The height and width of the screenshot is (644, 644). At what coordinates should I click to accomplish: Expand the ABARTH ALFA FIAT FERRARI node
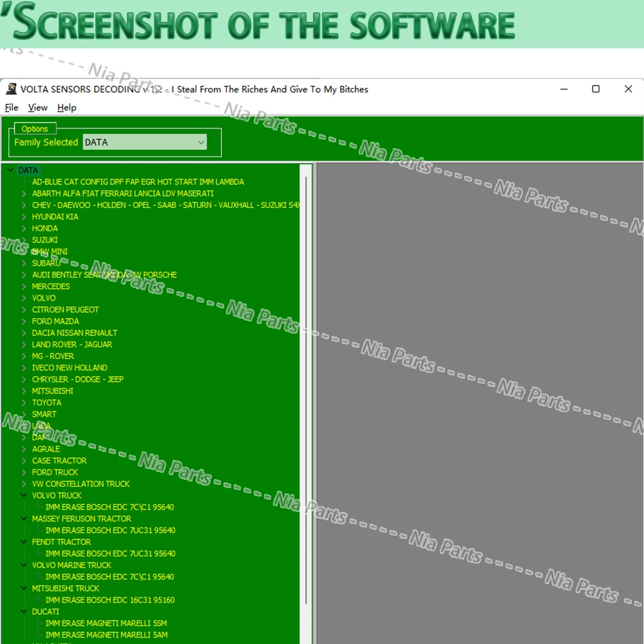click(x=24, y=193)
